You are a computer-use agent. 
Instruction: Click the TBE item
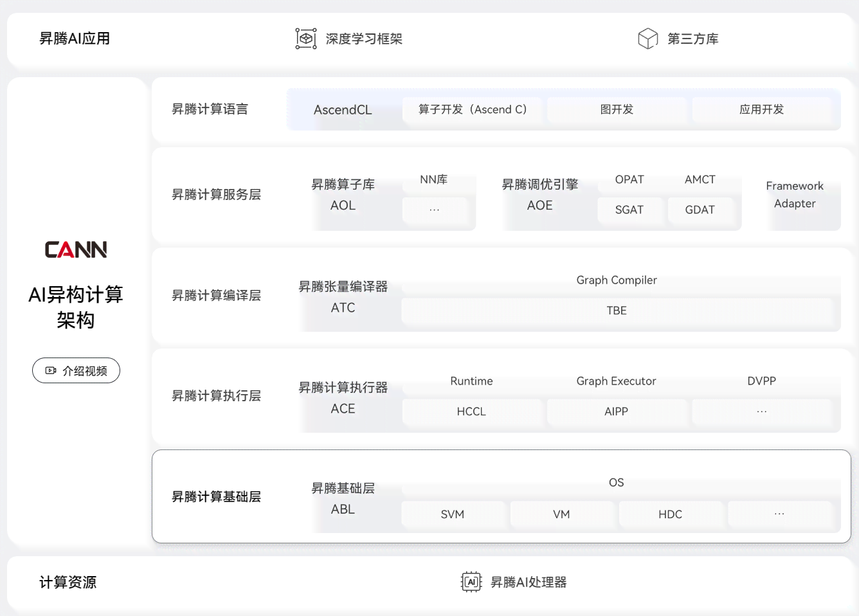pyautogui.click(x=617, y=311)
